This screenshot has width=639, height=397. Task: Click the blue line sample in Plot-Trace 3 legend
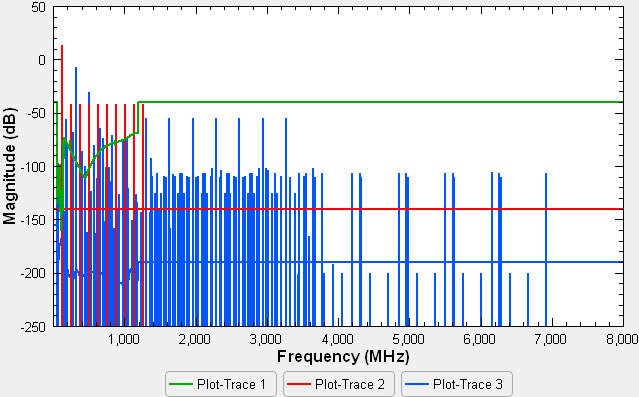(x=416, y=384)
